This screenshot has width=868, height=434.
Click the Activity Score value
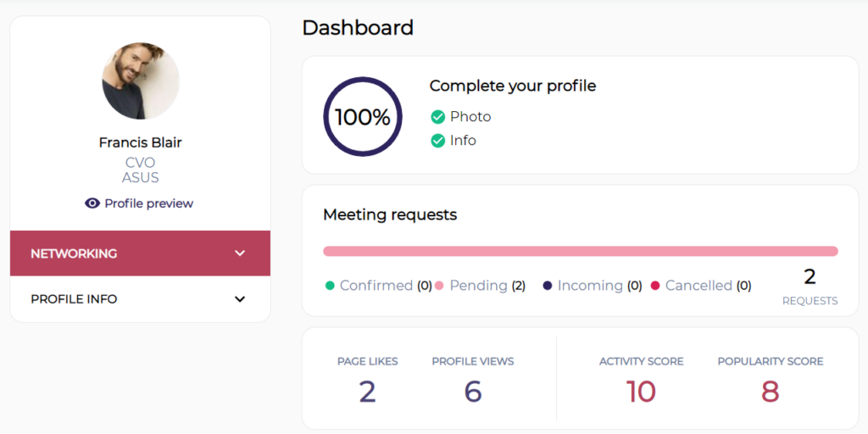coord(641,392)
